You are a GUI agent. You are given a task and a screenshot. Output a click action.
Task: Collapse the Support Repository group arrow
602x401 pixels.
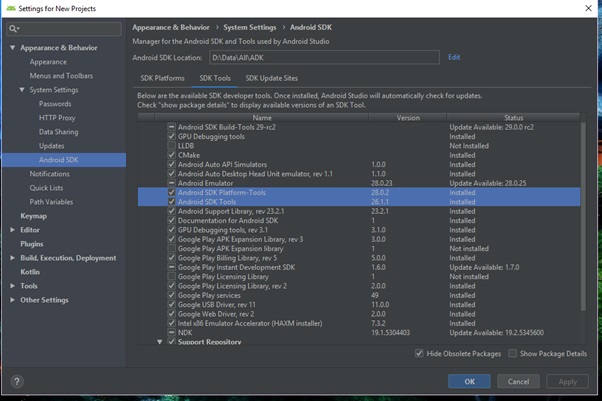[160, 342]
